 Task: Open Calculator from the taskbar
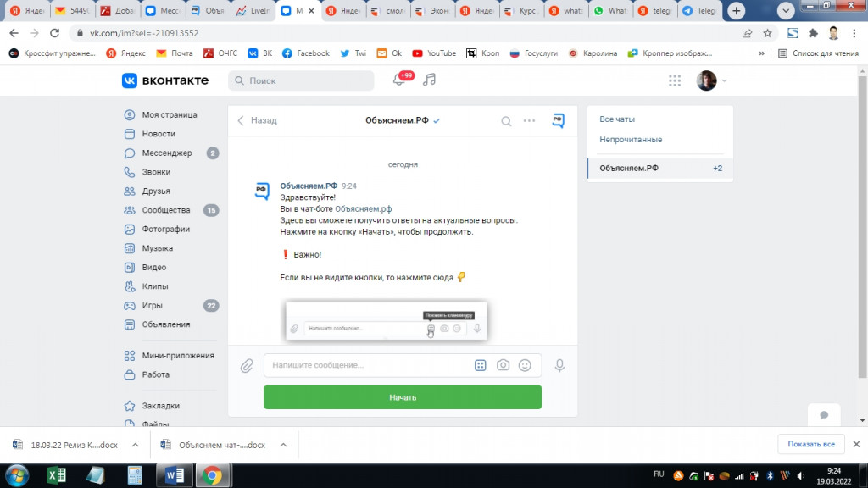(135, 475)
